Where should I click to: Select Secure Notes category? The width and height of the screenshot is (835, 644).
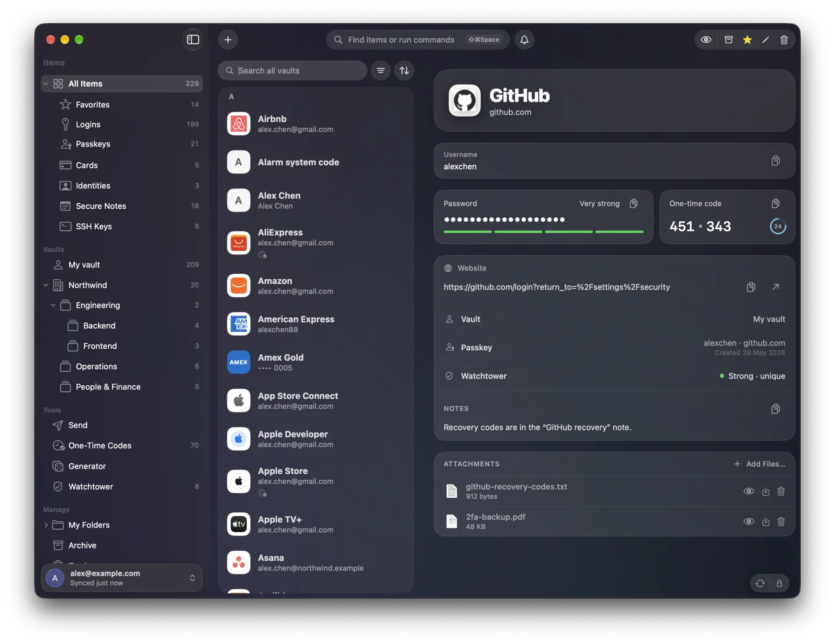(122, 206)
